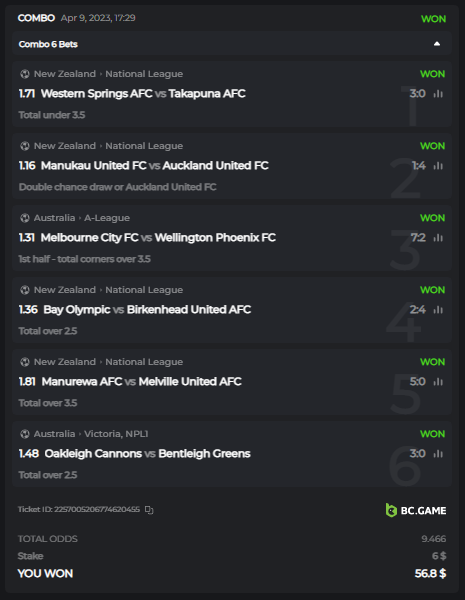465x600 pixels.
Task: Open stats icon for Manurewa AFC match
Action: tap(438, 382)
